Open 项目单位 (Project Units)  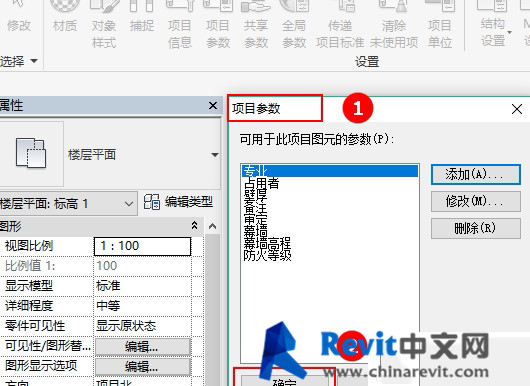point(440,25)
